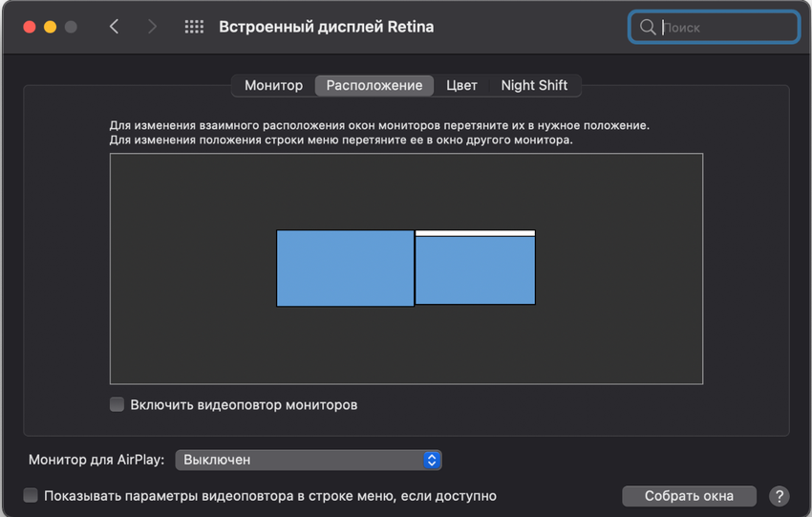Select the Расположение tab

[374, 85]
